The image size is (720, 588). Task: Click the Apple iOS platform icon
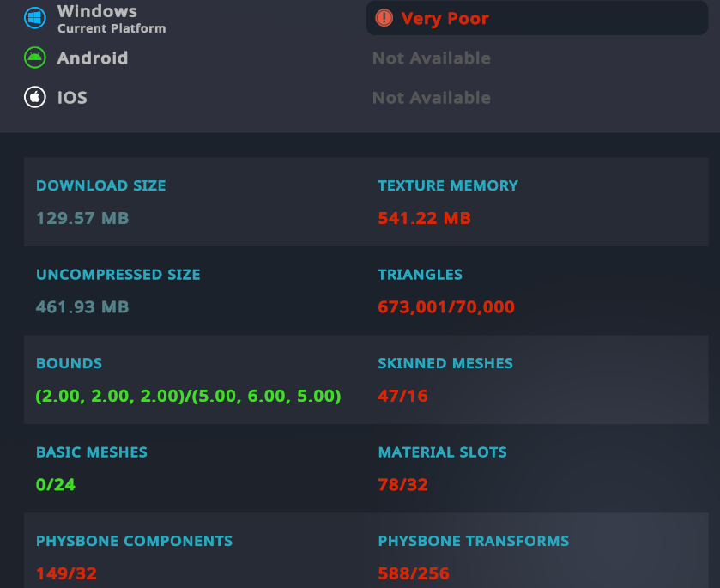pyautogui.click(x=35, y=97)
